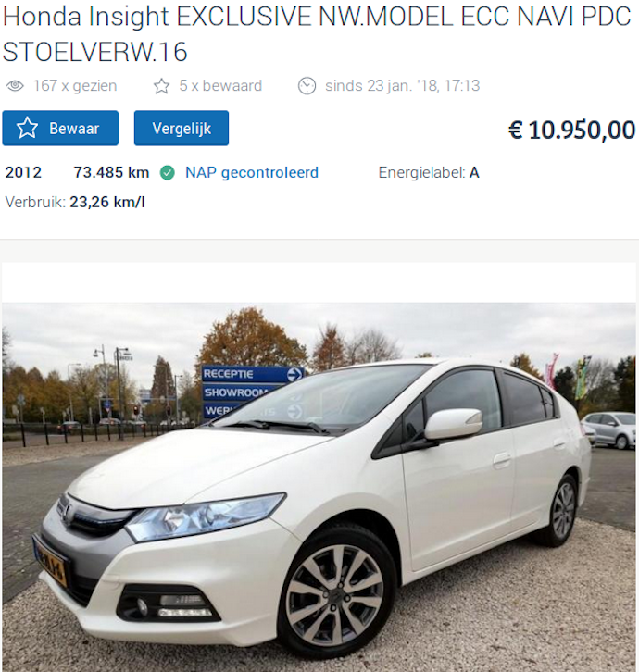Click the 2012 build year text
This screenshot has height=672, width=639.
[23, 172]
